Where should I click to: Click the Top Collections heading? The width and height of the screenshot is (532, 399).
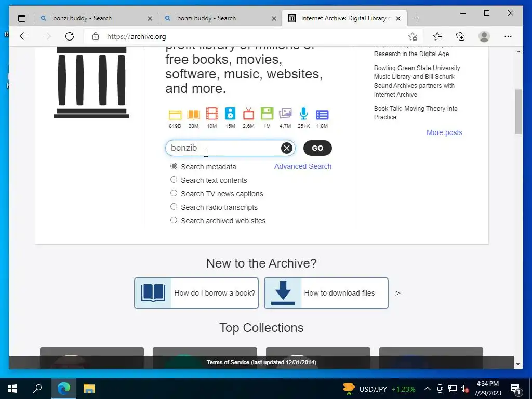261,328
